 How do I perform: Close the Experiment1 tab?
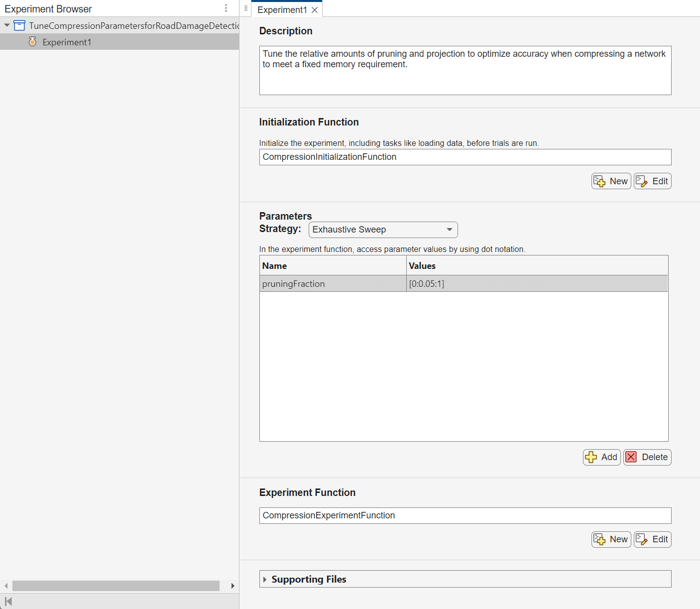coord(315,10)
